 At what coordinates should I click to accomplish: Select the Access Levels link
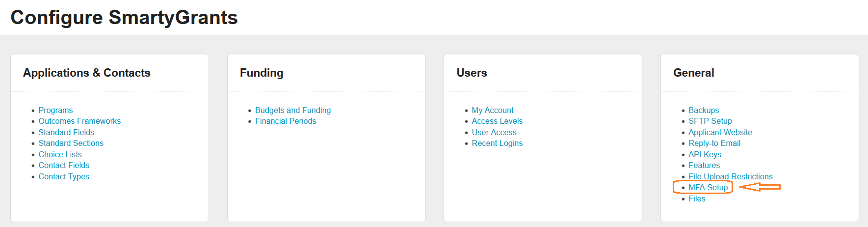(497, 121)
